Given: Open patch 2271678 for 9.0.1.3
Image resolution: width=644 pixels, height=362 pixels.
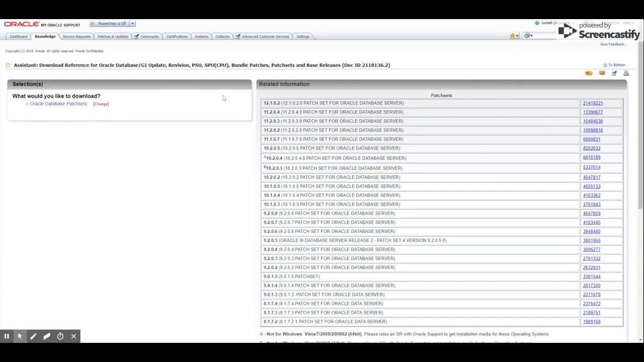Looking at the screenshot, I should tap(592, 295).
